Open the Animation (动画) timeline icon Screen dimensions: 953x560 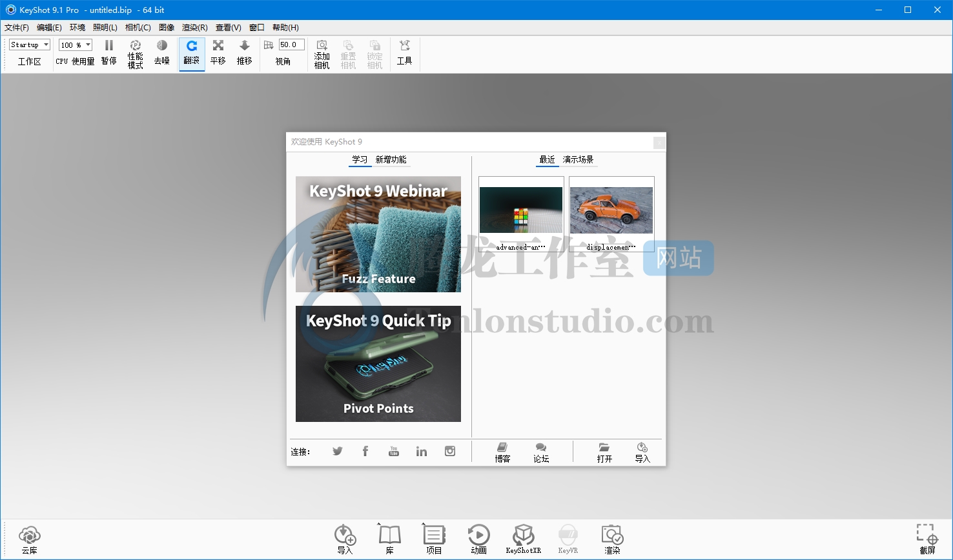click(x=478, y=539)
